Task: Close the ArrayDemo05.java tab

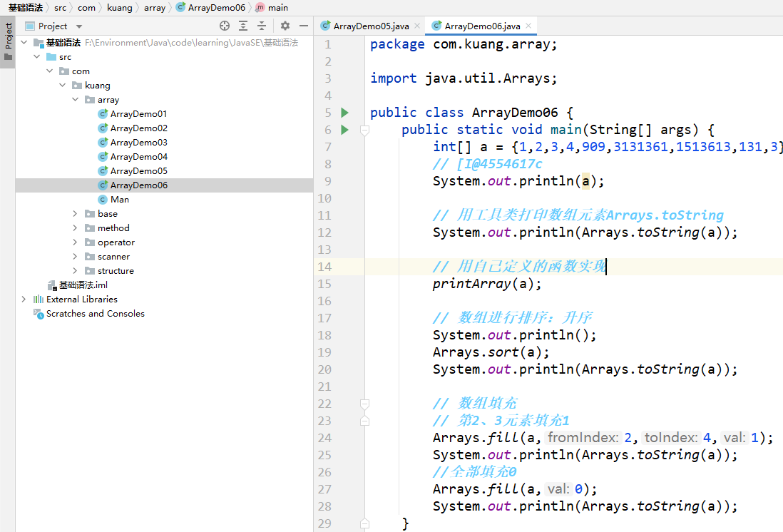Action: [417, 26]
